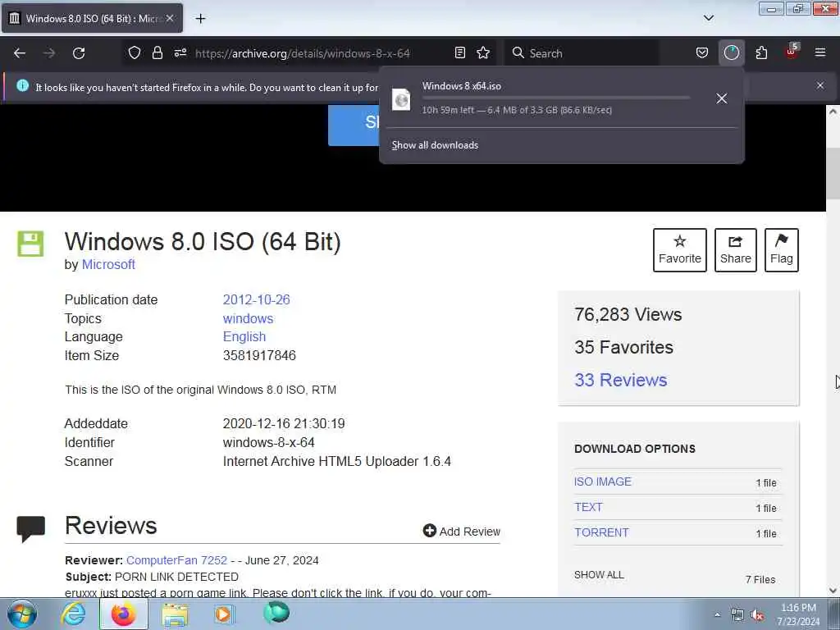The width and height of the screenshot is (840, 630).
Task: Bookmark this page with the star icon
Action: [x=483, y=52]
